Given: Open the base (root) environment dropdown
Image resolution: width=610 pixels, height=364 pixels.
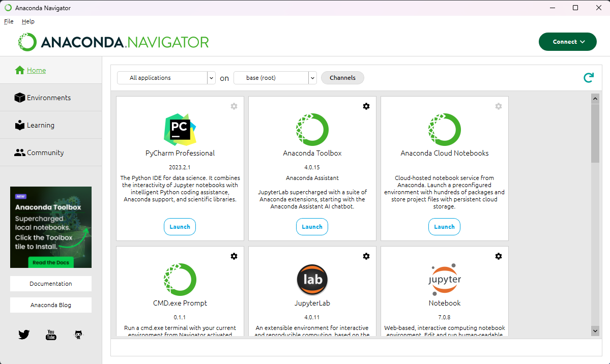Looking at the screenshot, I should [x=275, y=78].
